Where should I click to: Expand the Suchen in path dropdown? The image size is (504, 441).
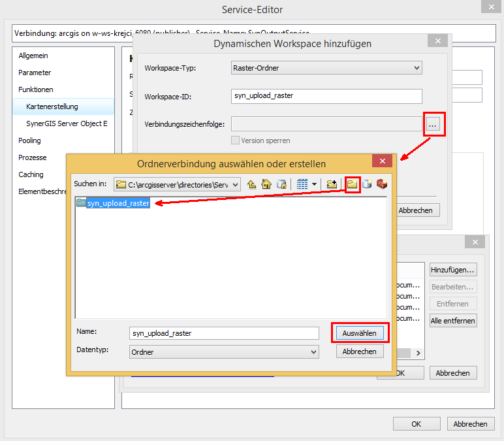[235, 184]
